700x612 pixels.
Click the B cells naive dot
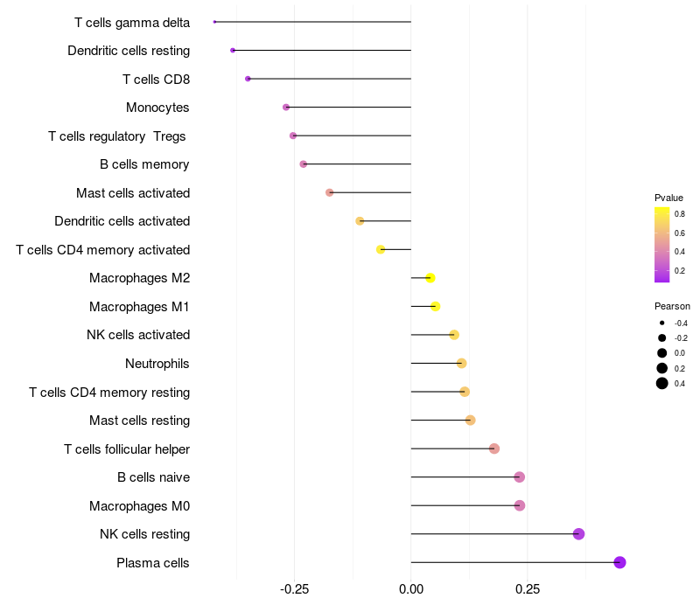tap(519, 476)
